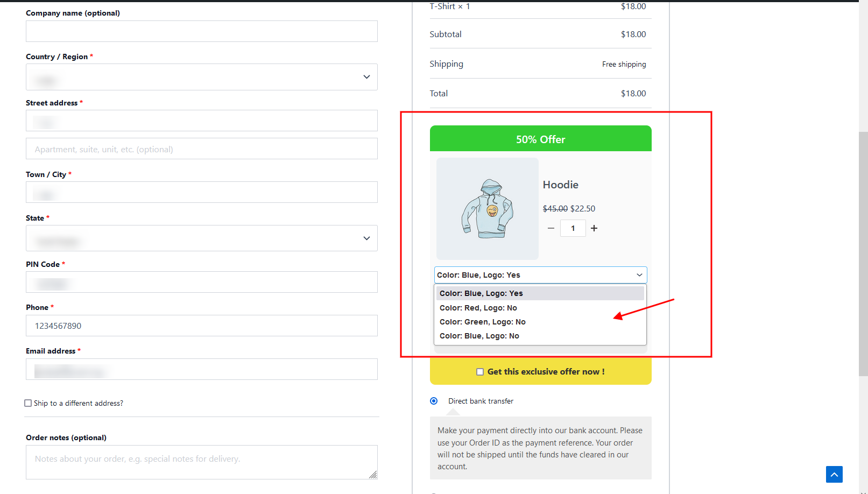Select Direct bank transfer radio button
Image resolution: width=868 pixels, height=494 pixels.
coord(434,401)
